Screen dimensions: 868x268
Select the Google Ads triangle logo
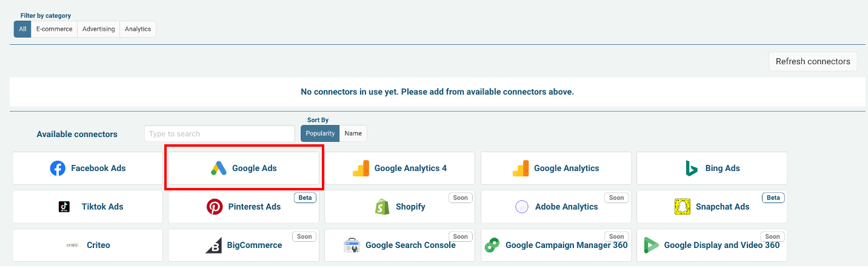[219, 168]
